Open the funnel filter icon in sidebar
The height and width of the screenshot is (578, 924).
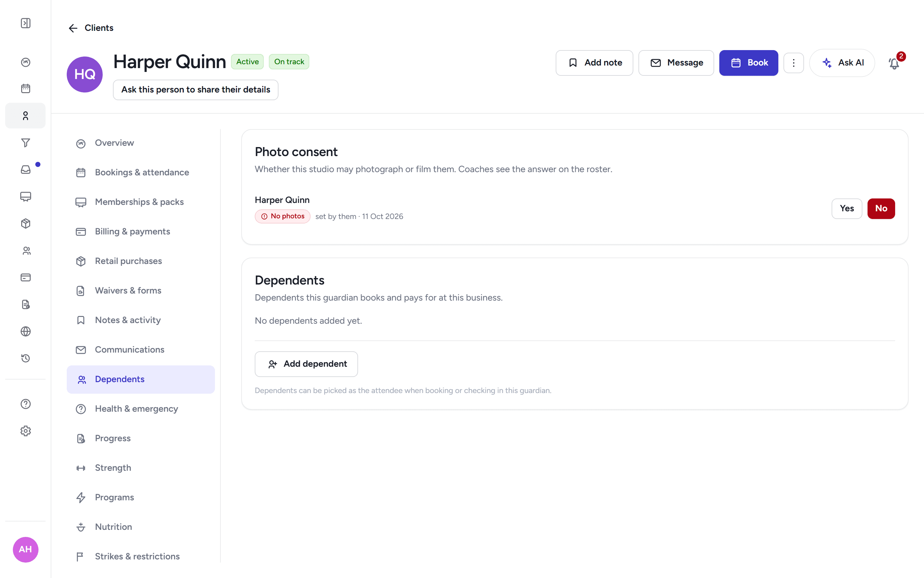tap(26, 143)
